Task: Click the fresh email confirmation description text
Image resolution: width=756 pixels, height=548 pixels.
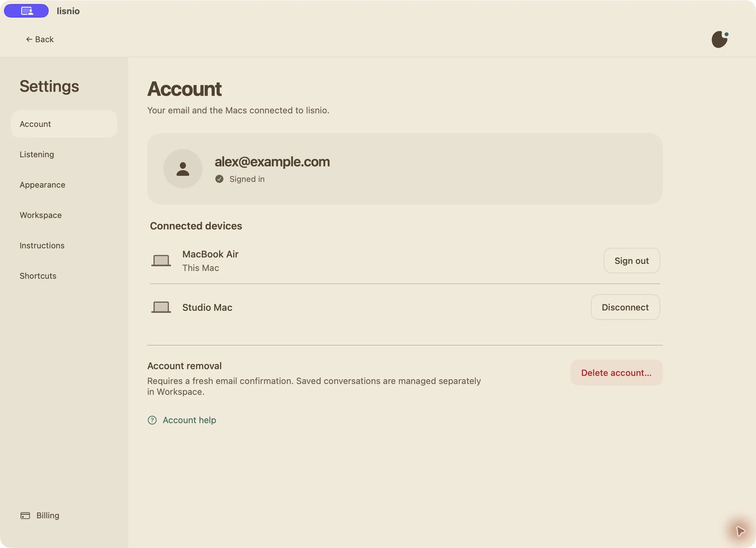Action: pyautogui.click(x=314, y=386)
